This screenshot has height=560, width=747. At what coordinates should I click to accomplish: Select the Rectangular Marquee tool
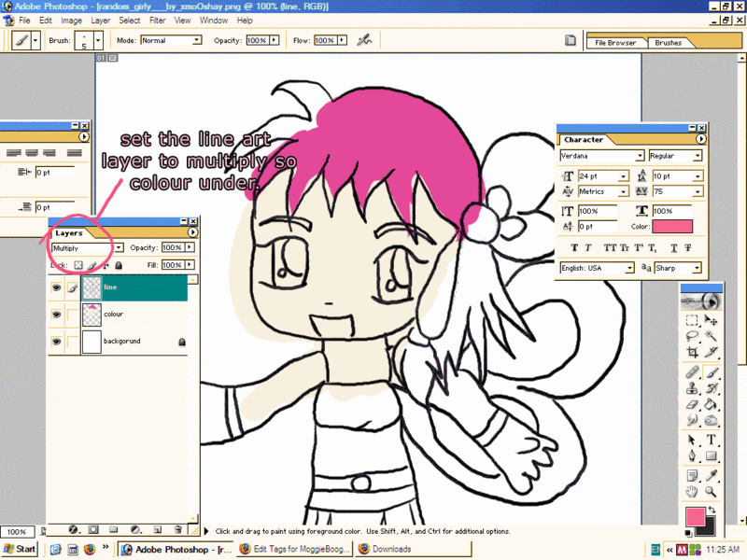click(692, 319)
